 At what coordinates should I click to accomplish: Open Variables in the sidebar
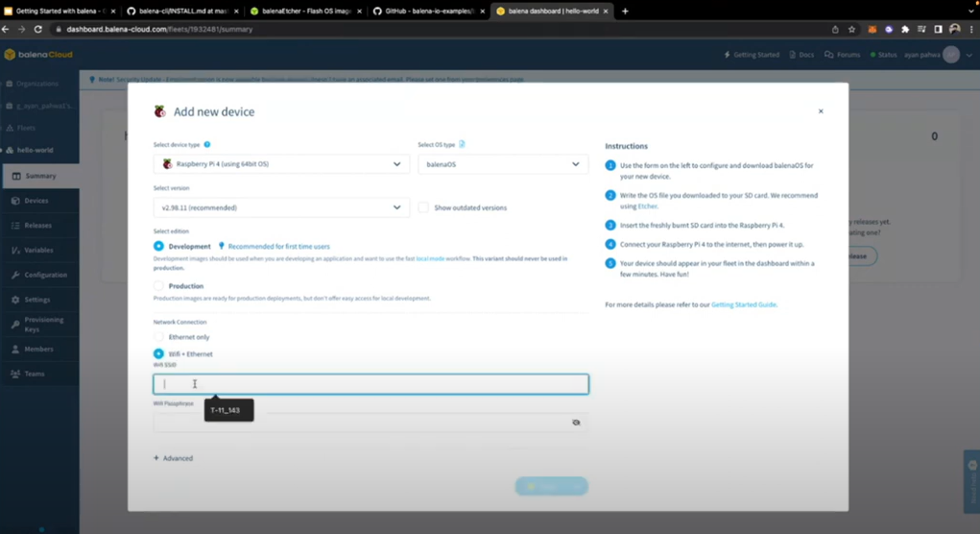click(39, 250)
